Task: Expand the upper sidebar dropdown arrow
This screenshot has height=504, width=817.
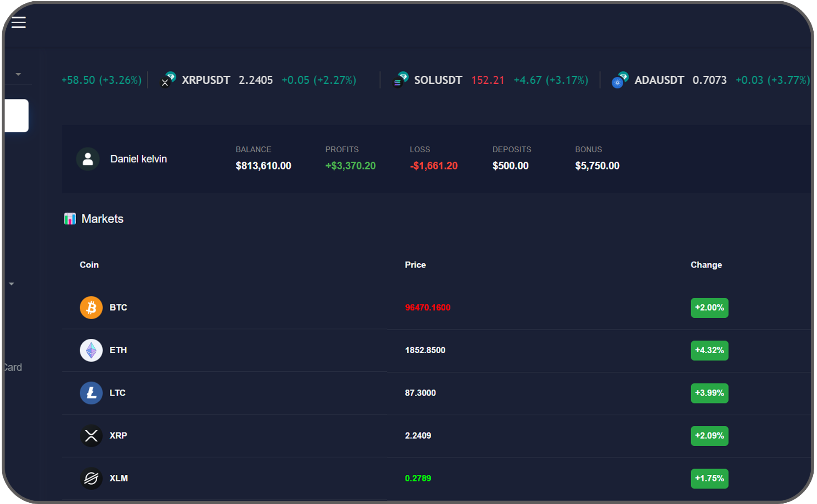Action: click(18, 75)
